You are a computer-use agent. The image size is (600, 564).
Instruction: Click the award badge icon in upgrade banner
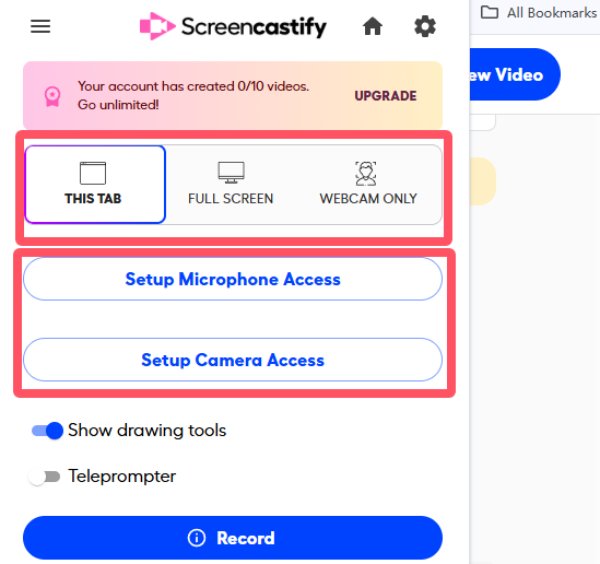click(51, 96)
